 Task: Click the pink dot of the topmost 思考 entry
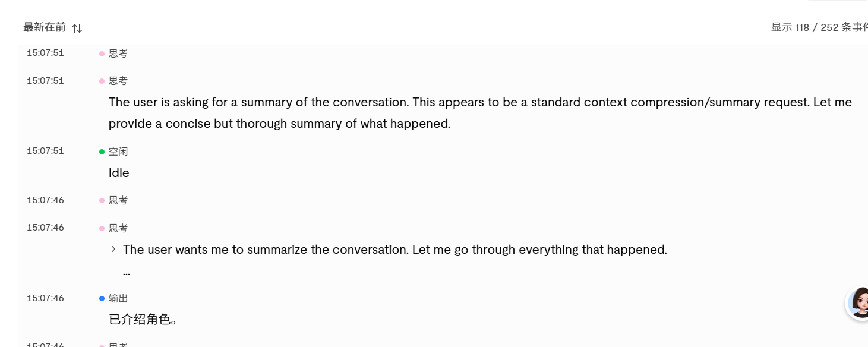pyautogui.click(x=102, y=53)
